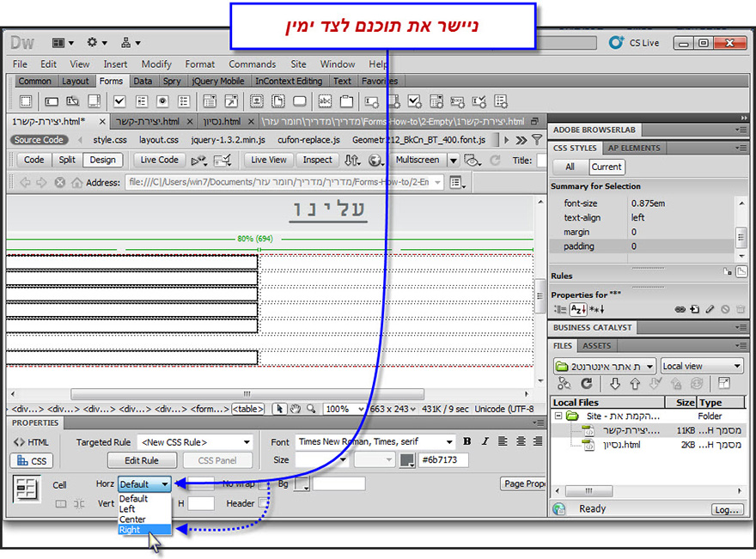Screen dimensions: 756x559
Task: Click Put Files up-arrow icon
Action: click(635, 384)
